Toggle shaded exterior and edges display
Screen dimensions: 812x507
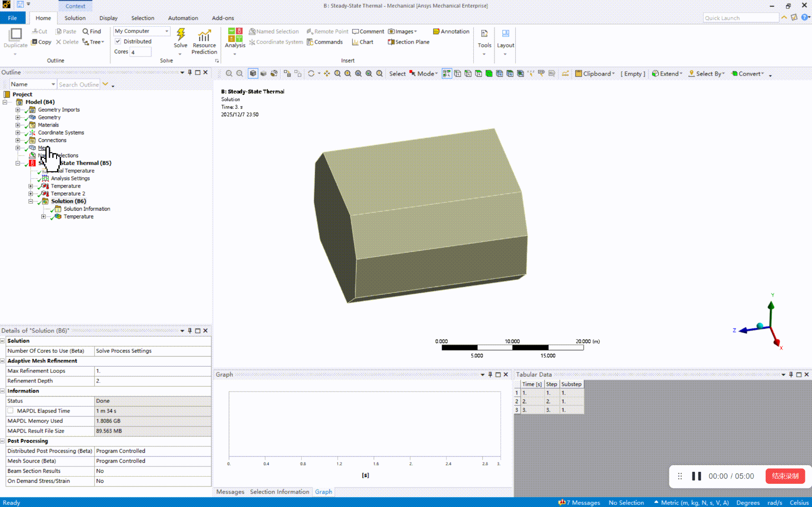click(x=253, y=74)
